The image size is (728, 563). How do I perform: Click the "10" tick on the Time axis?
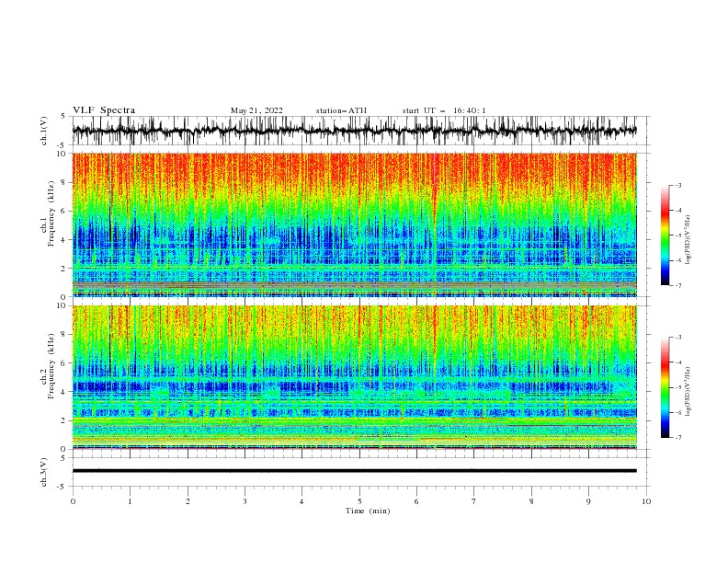pyautogui.click(x=646, y=501)
